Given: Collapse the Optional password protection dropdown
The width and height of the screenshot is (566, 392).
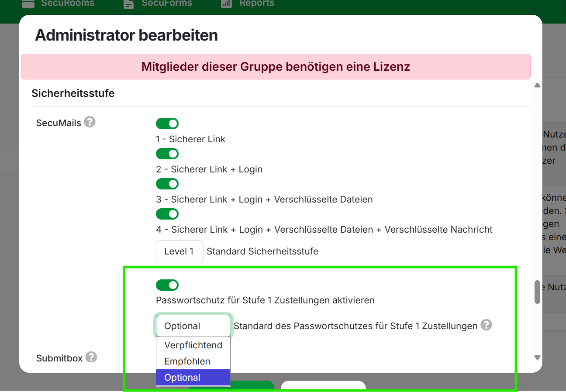Looking at the screenshot, I should pos(193,326).
